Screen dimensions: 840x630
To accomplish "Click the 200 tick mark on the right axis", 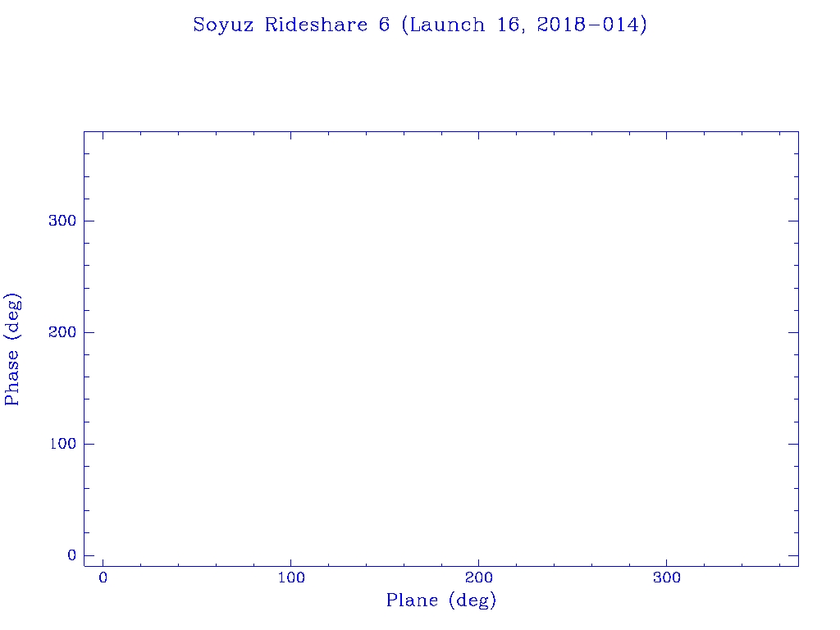I will pyautogui.click(x=793, y=332).
